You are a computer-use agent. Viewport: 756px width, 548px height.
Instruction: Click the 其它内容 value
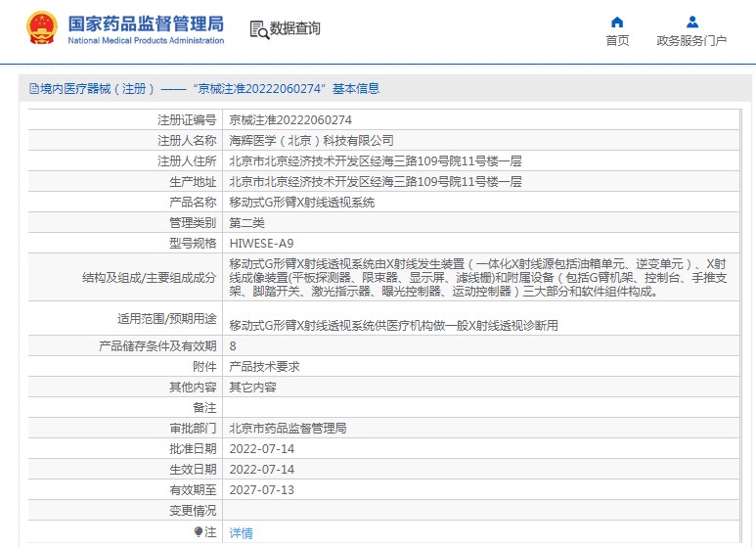[252, 387]
